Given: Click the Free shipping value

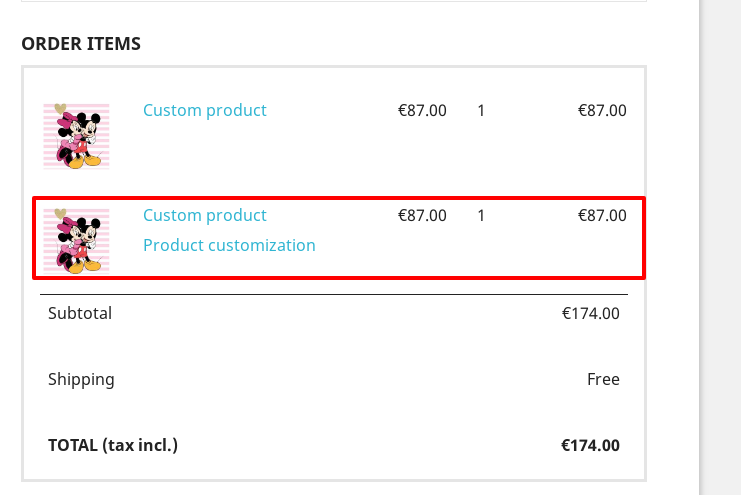Looking at the screenshot, I should click(603, 379).
